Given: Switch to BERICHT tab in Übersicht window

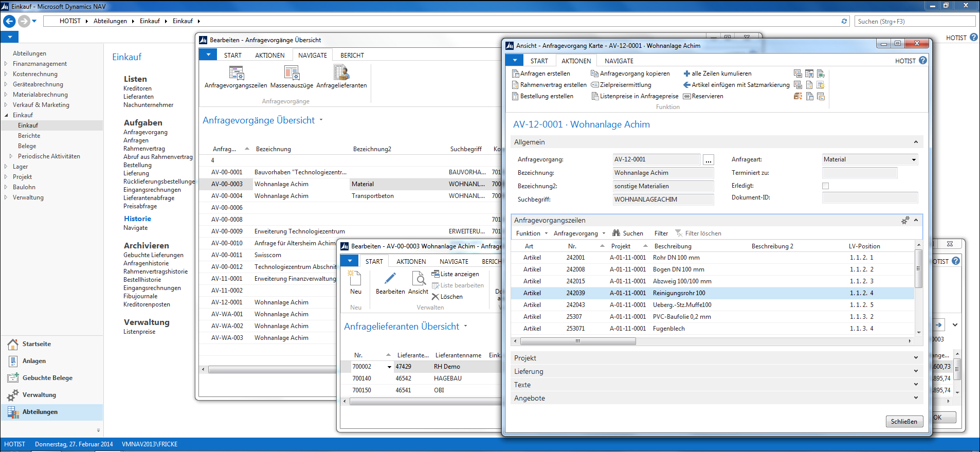Looking at the screenshot, I should (x=352, y=55).
